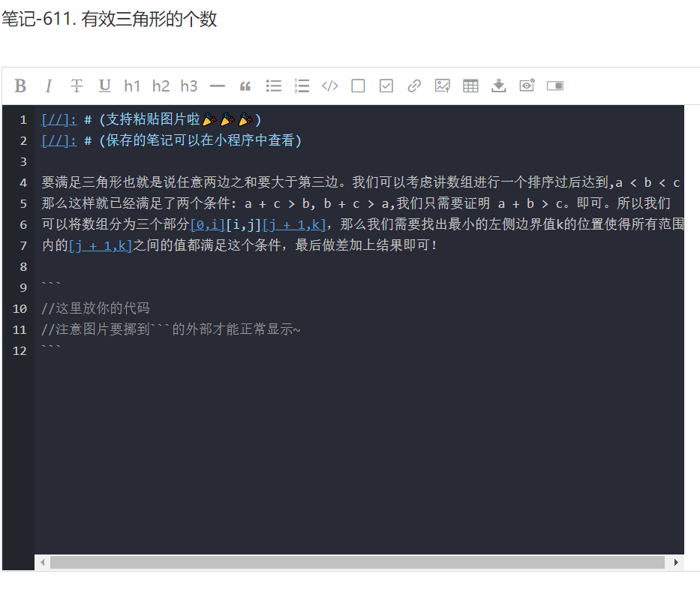Click the task list checkbox icon

386,86
